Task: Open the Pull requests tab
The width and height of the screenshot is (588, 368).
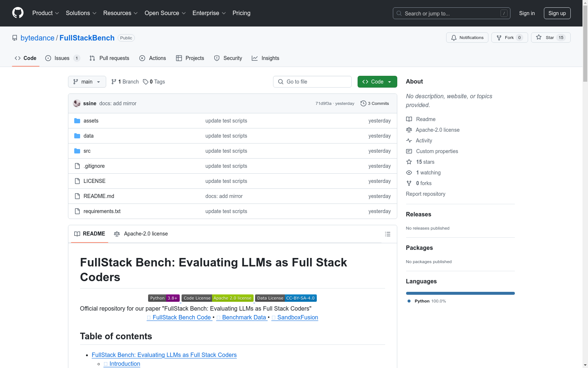Action: (x=110, y=58)
